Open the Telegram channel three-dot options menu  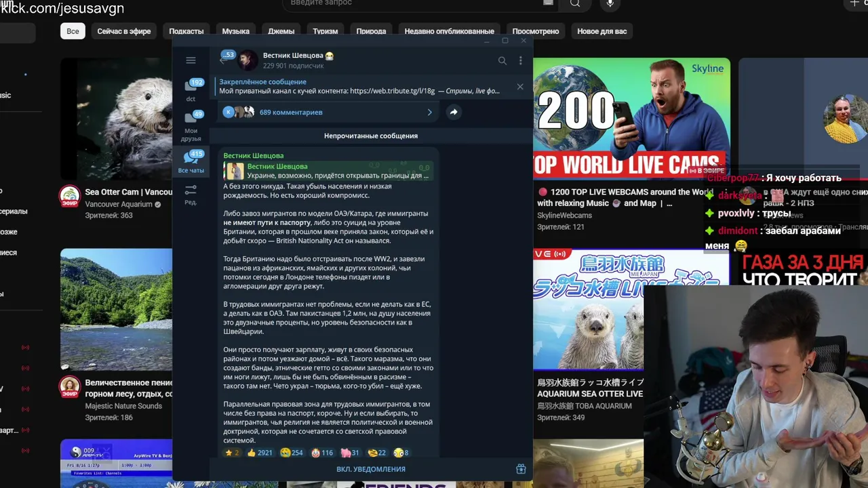click(x=520, y=60)
